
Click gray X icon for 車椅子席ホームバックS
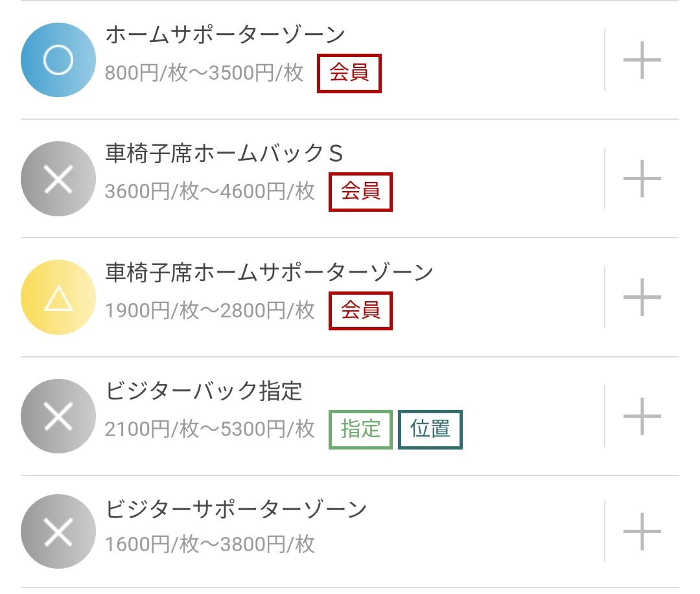(x=58, y=179)
